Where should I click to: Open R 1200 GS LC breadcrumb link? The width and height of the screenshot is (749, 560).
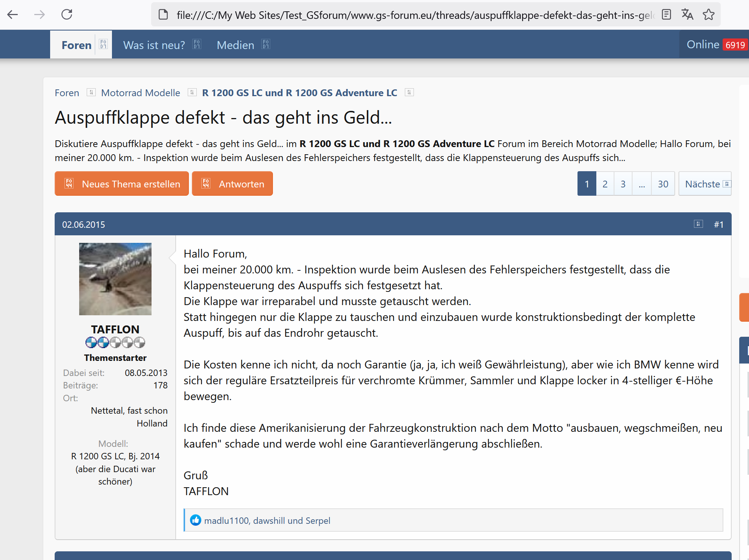(x=300, y=93)
